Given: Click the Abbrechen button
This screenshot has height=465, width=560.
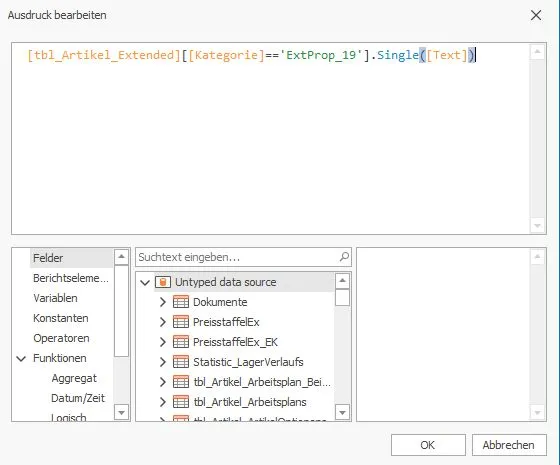Looking at the screenshot, I should (509, 445).
